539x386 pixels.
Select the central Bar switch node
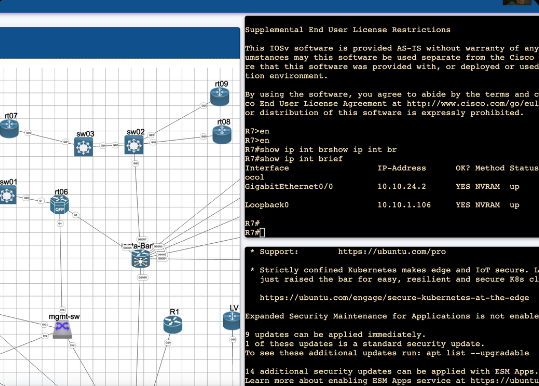click(141, 259)
